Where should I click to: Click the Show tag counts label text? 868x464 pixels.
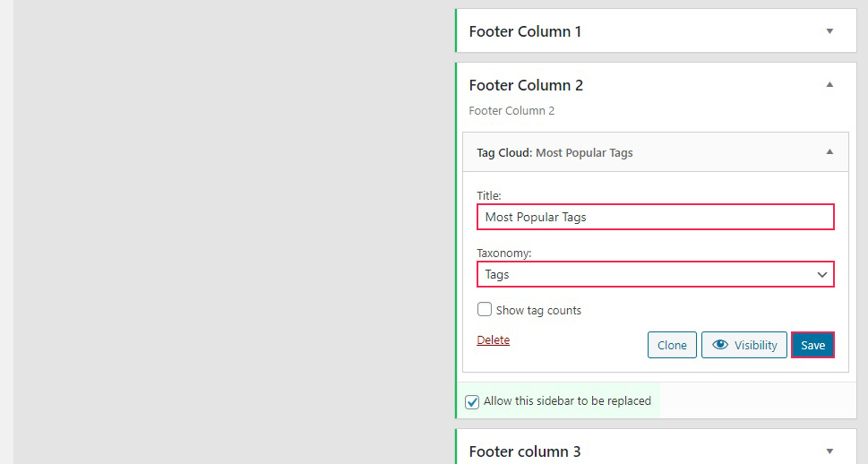pos(538,311)
